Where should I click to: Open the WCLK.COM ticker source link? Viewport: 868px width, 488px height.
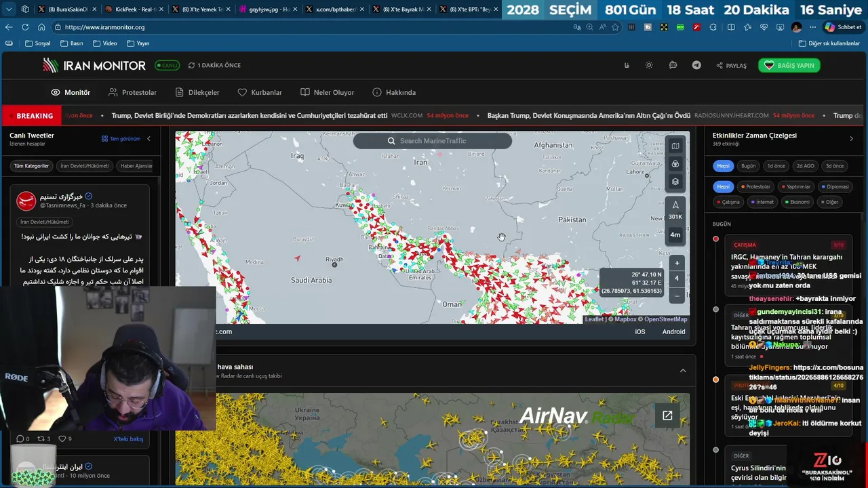(x=407, y=116)
